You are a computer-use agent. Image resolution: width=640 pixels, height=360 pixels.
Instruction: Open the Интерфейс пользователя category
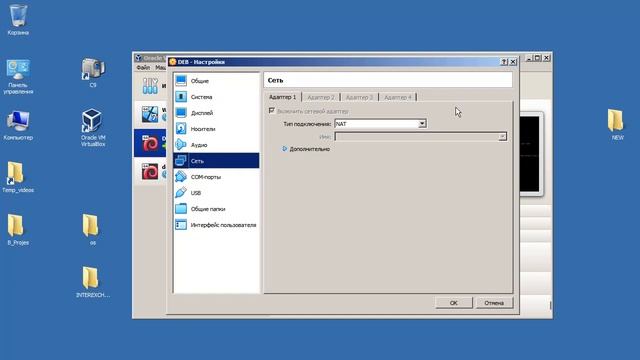216,225
